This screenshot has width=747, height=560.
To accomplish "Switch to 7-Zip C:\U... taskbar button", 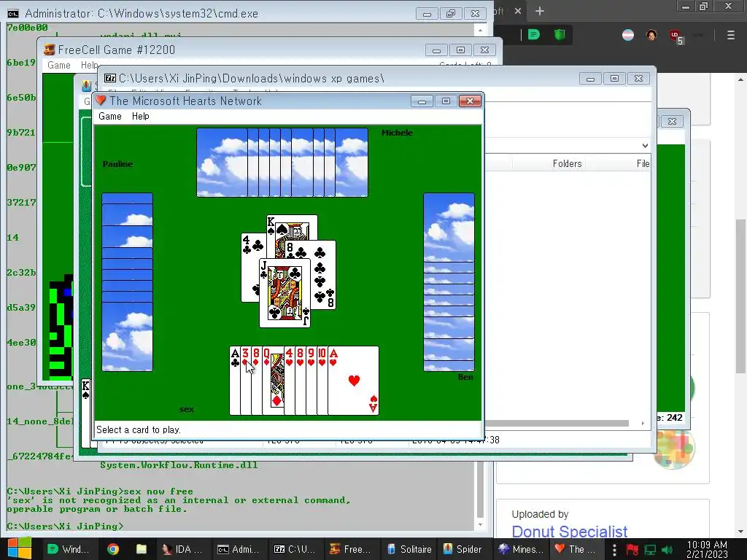I will 295,549.
